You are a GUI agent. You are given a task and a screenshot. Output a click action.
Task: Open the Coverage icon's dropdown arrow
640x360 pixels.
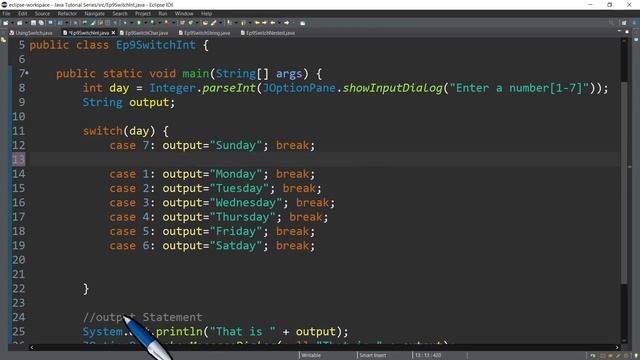159,23
